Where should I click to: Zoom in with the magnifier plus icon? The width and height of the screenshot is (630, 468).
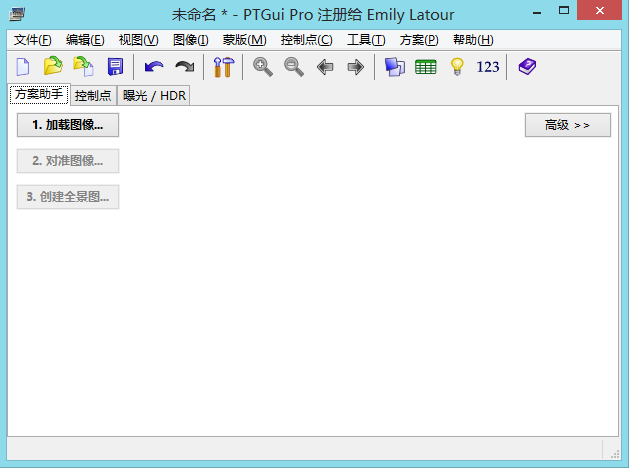coord(263,67)
